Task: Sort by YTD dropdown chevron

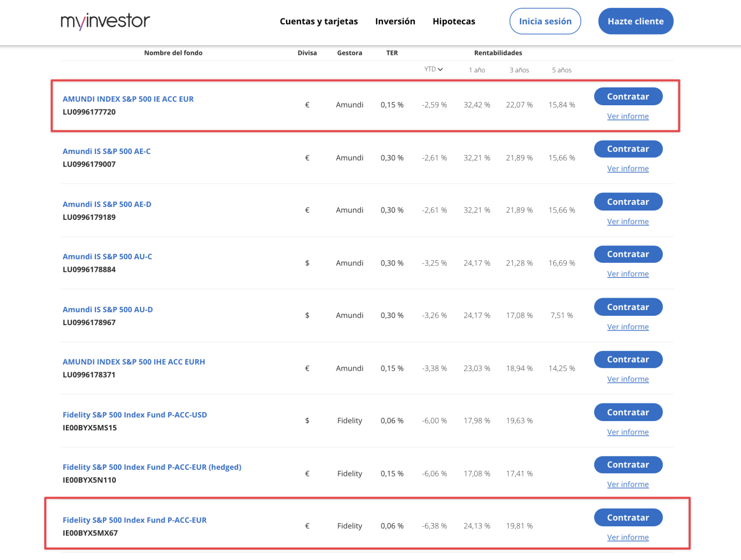Action: click(441, 69)
